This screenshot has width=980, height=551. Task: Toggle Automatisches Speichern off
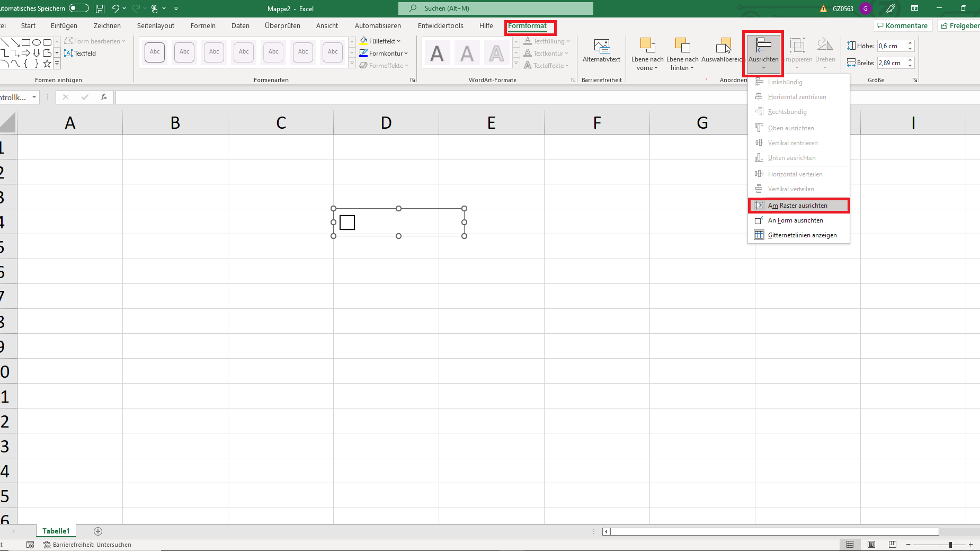(78, 8)
